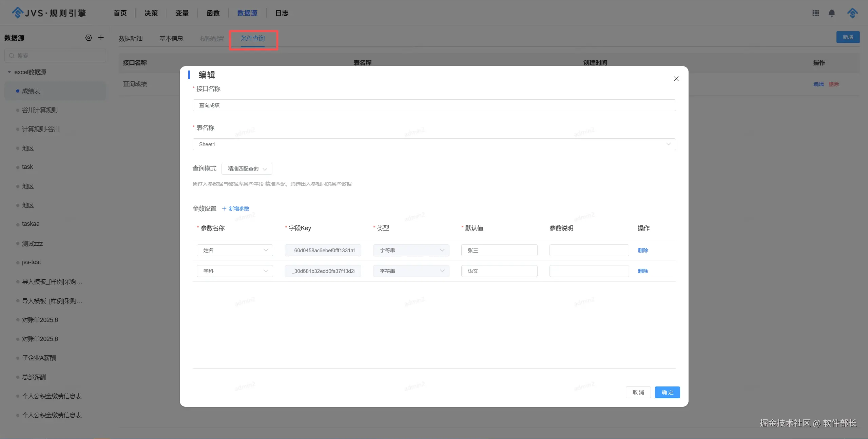Delete the 学科 parameter row

(x=643, y=271)
